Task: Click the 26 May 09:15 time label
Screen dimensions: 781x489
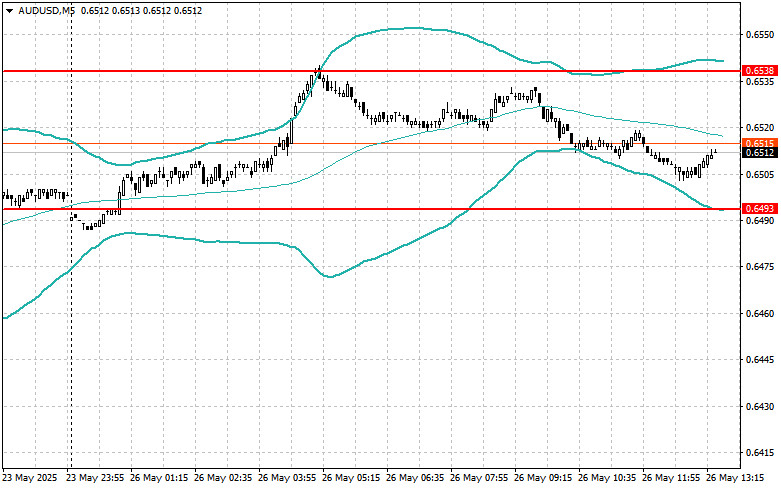Action: pos(542,478)
